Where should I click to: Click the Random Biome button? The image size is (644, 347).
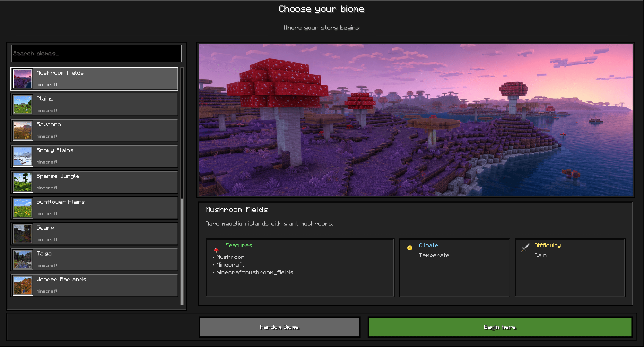(280, 327)
